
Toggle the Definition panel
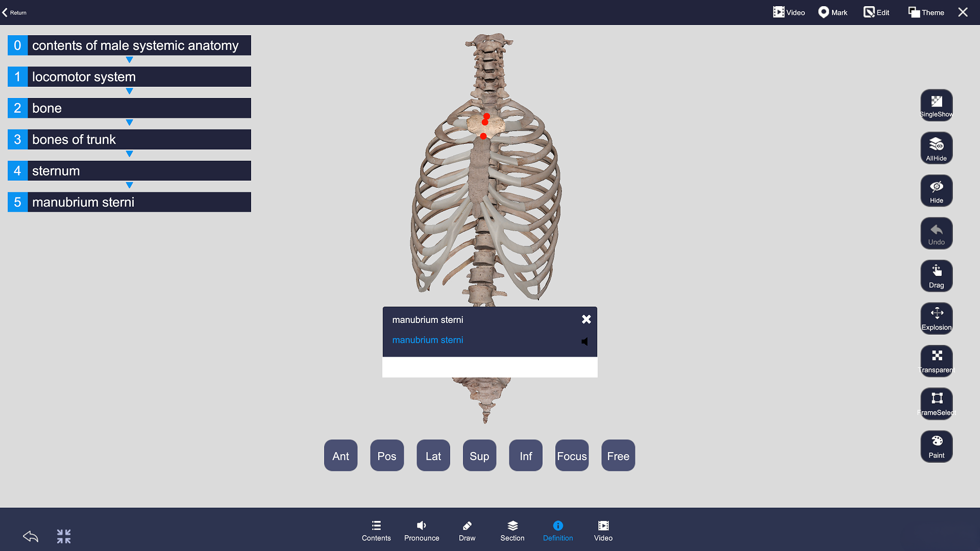557,531
